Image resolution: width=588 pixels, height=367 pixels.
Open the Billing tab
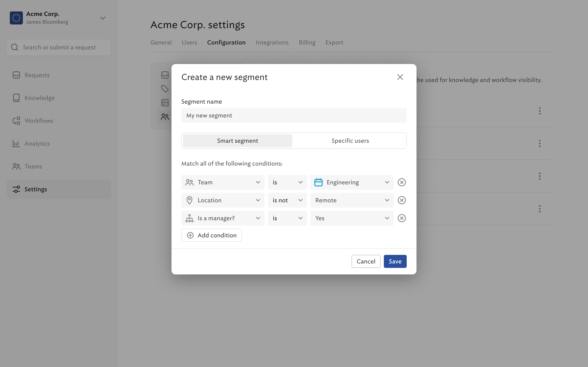point(307,42)
